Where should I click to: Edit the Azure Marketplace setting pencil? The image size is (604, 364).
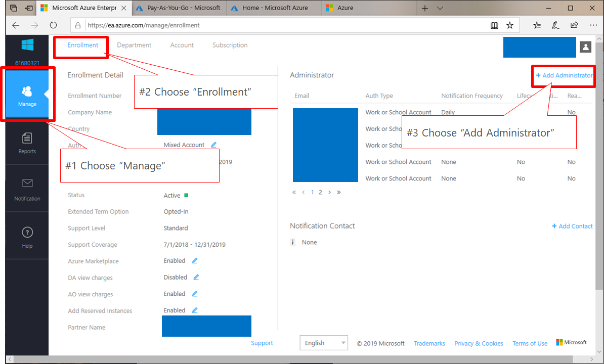click(x=195, y=261)
